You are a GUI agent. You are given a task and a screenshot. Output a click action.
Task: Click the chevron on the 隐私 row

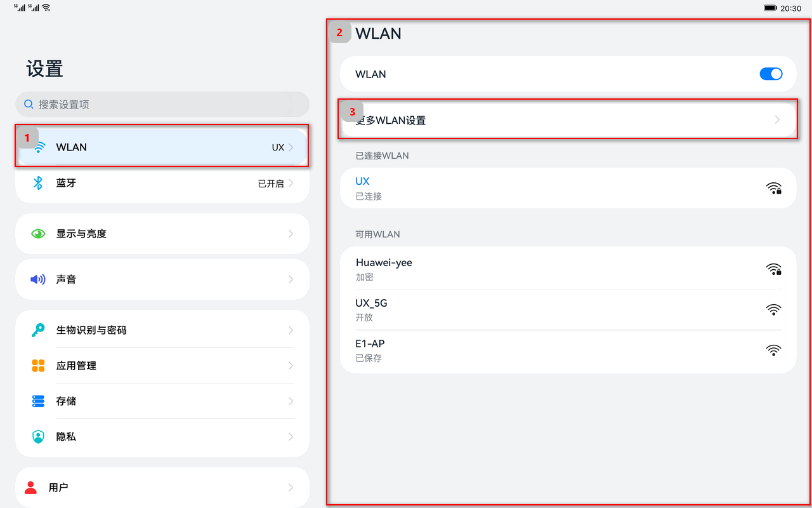tap(291, 437)
